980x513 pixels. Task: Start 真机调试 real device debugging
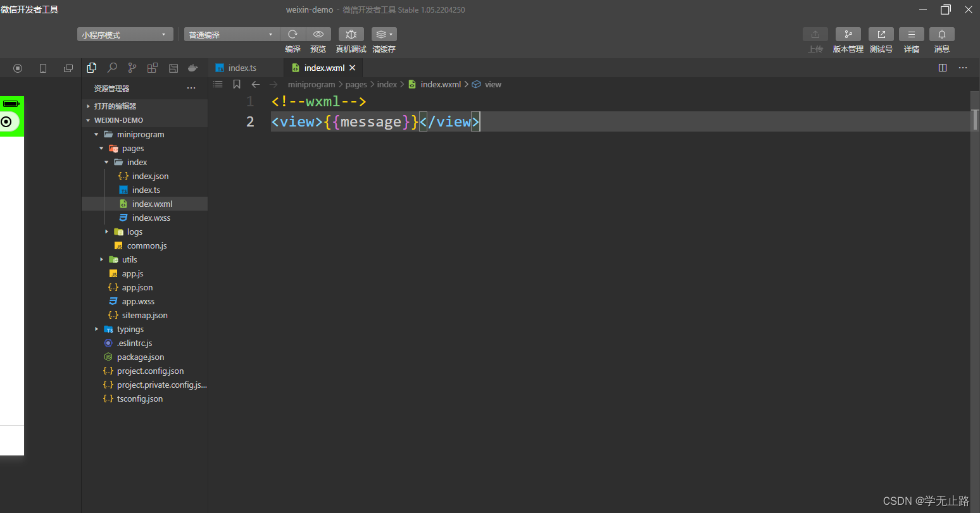point(351,34)
